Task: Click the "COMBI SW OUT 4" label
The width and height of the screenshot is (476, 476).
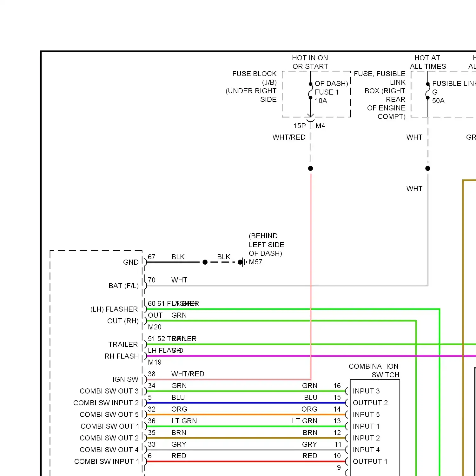Action: pos(109,450)
